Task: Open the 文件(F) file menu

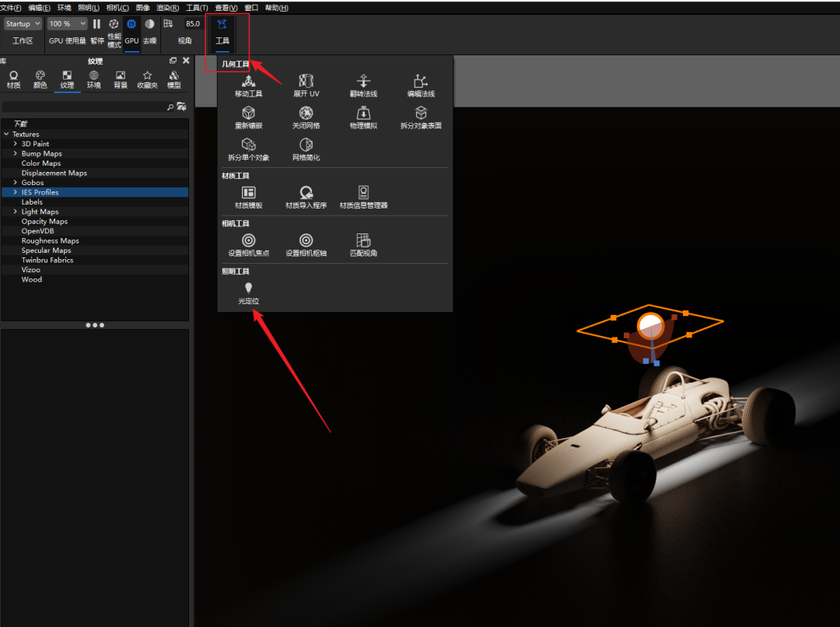Action: click(x=11, y=8)
